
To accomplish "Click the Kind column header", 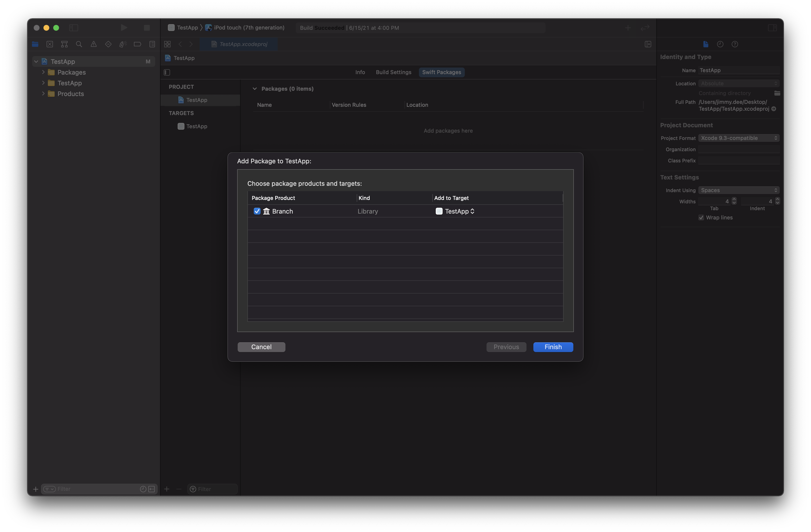I will tap(394, 198).
